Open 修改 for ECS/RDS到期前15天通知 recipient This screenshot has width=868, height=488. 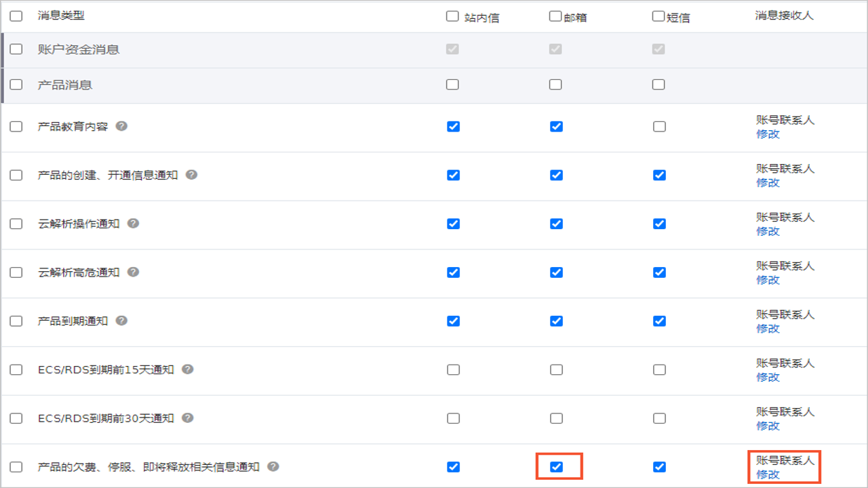(768, 378)
